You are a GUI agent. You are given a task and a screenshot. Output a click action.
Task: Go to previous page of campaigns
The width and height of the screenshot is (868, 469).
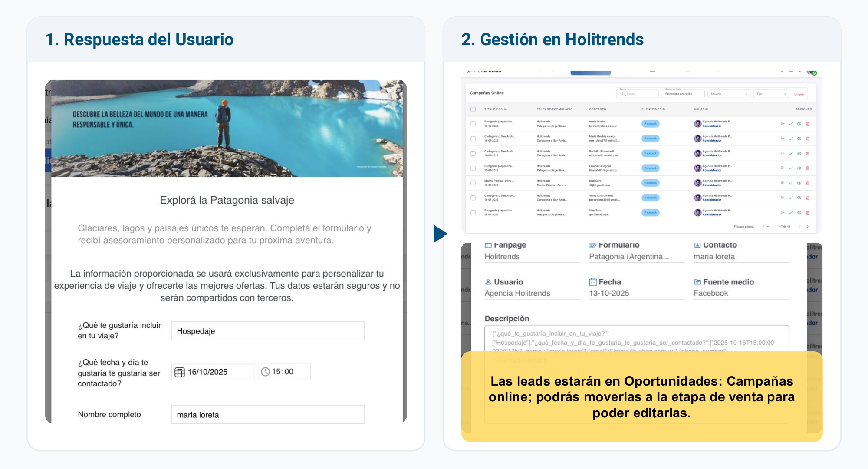click(799, 226)
